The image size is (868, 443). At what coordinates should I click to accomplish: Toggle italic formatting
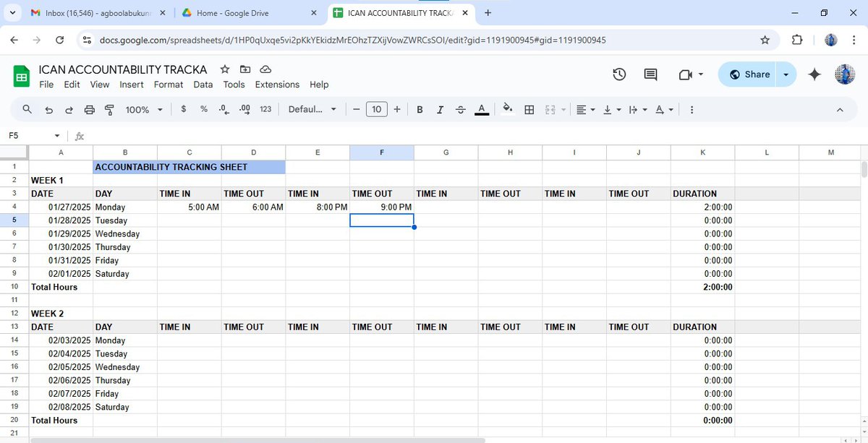440,109
